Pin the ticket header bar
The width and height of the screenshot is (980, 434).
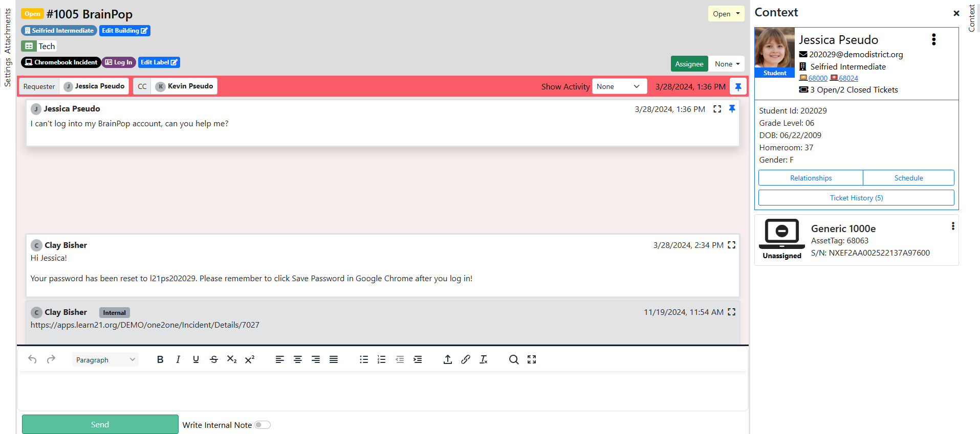point(738,87)
